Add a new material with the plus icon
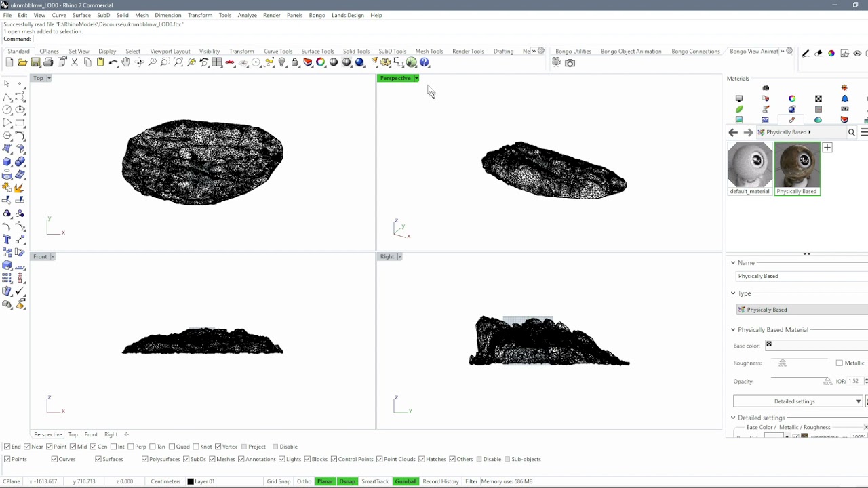Image resolution: width=868 pixels, height=488 pixels. click(827, 147)
